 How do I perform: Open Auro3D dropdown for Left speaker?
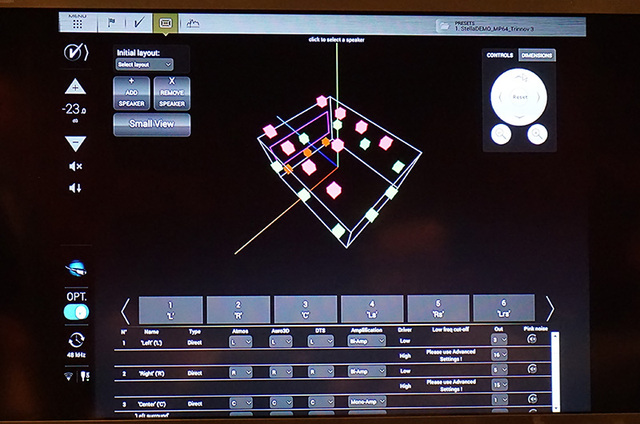[x=281, y=341]
